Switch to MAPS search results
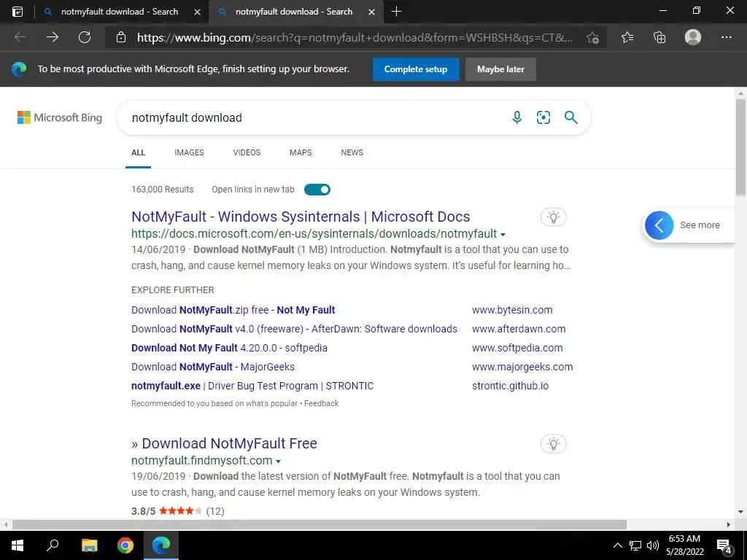Viewport: 747px width, 560px height. 301,152
